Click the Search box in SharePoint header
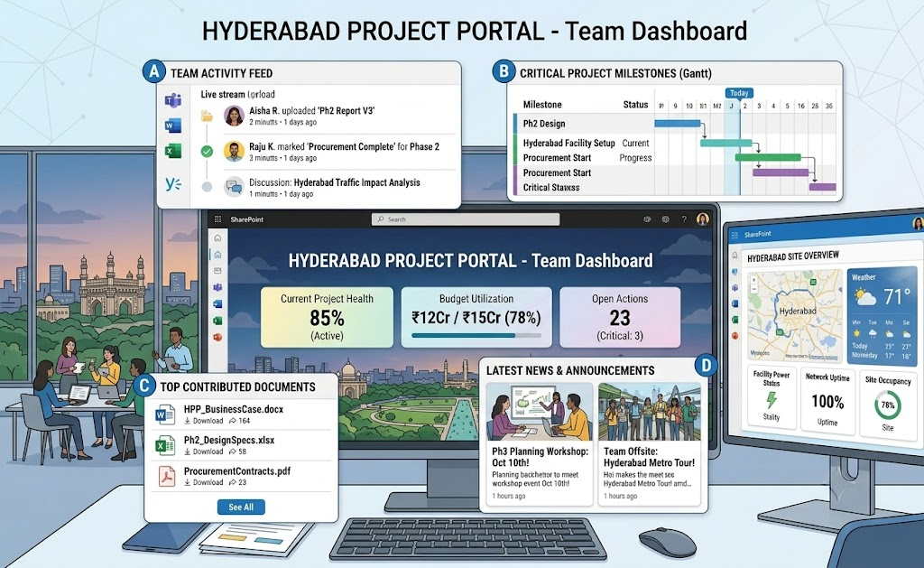 (466, 219)
